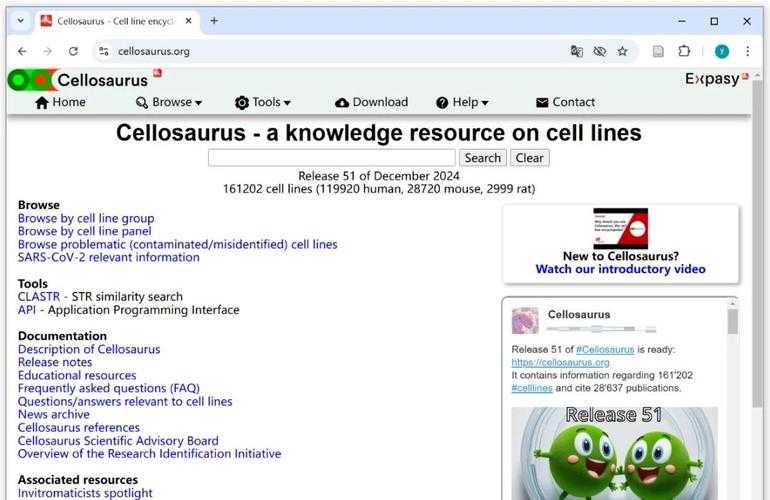Image resolution: width=770 pixels, height=500 pixels.
Task: Click the Cellosaurus feed profile avatar
Action: [x=525, y=321]
